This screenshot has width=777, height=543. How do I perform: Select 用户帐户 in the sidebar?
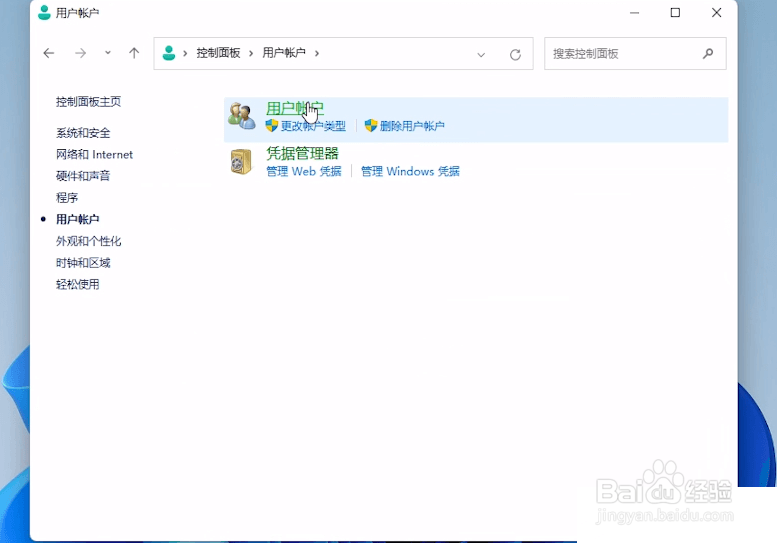coord(78,219)
